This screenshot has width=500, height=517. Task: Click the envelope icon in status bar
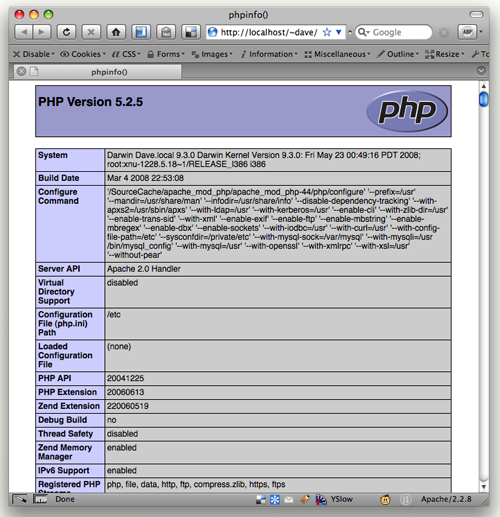tap(289, 500)
